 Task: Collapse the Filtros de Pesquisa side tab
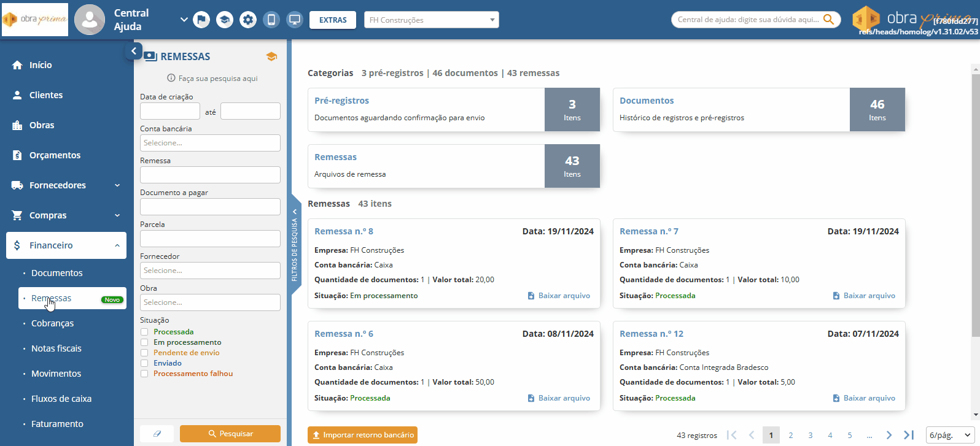pos(295,245)
